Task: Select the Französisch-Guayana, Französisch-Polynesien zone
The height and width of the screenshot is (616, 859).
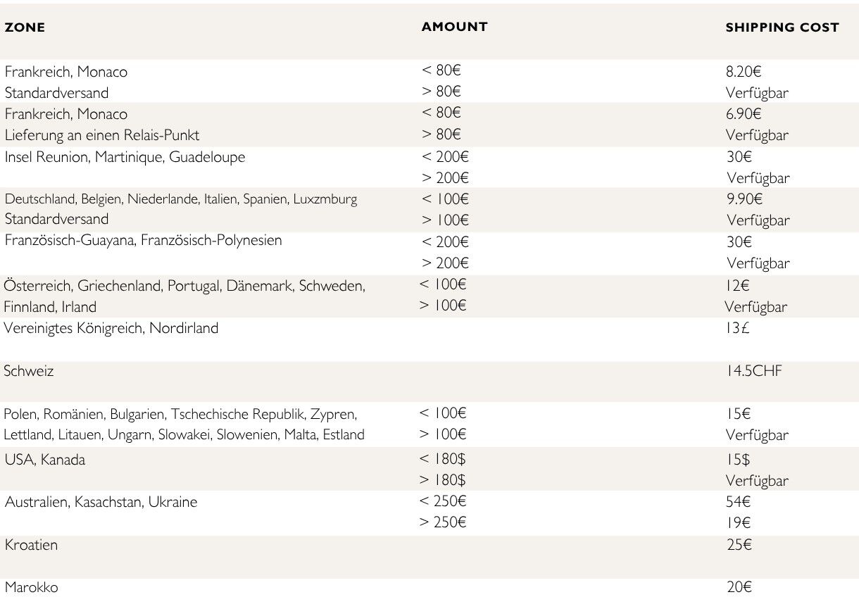Action: (x=143, y=241)
